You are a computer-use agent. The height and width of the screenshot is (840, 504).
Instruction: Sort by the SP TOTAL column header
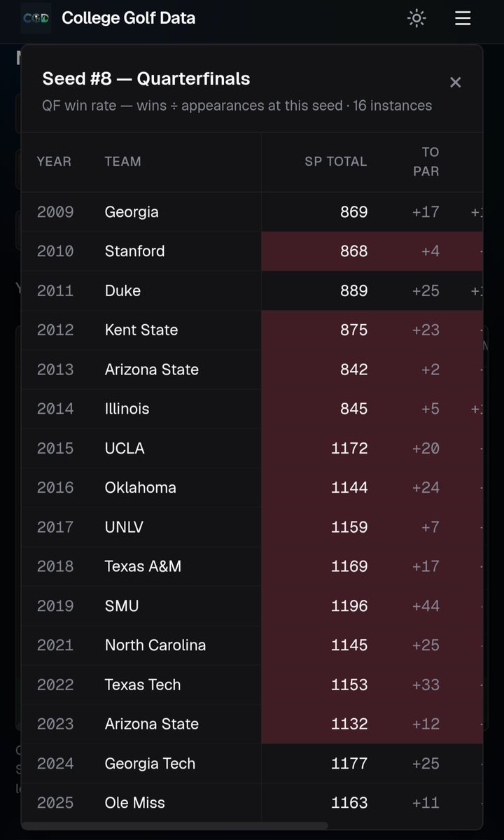335,162
